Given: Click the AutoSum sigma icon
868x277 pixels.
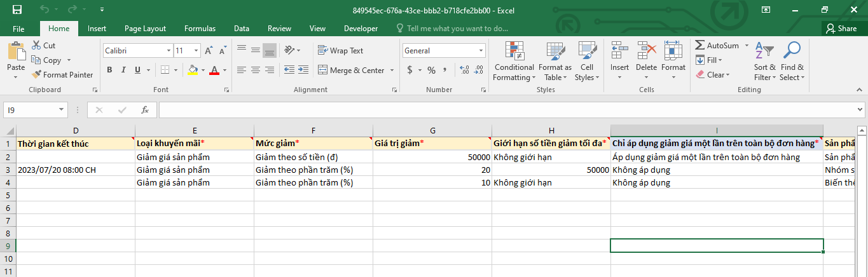Looking at the screenshot, I should [x=700, y=46].
